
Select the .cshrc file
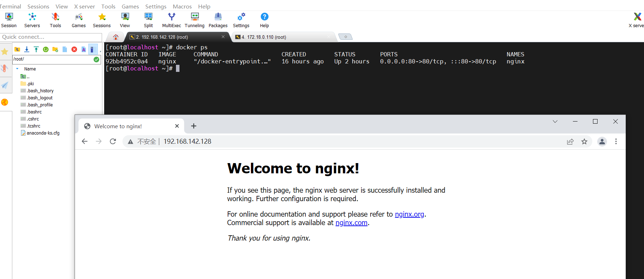tap(30, 119)
